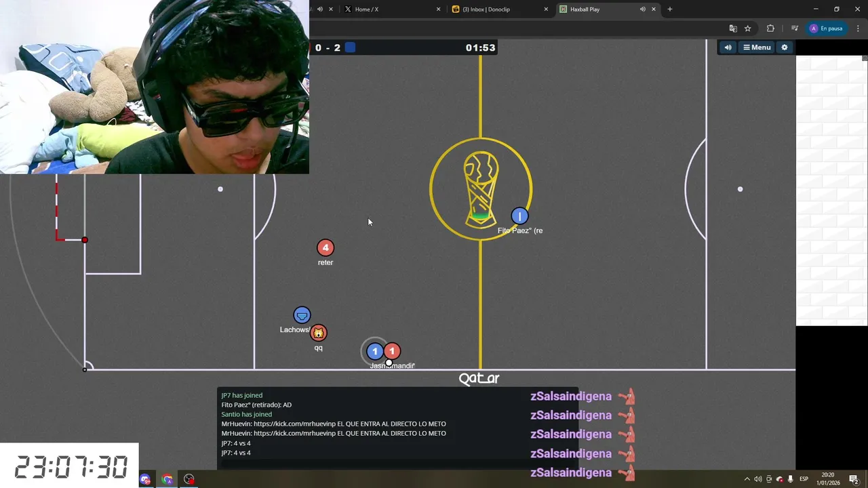Switch the ESP keyboard language indicator
The width and height of the screenshot is (868, 488).
804,479
